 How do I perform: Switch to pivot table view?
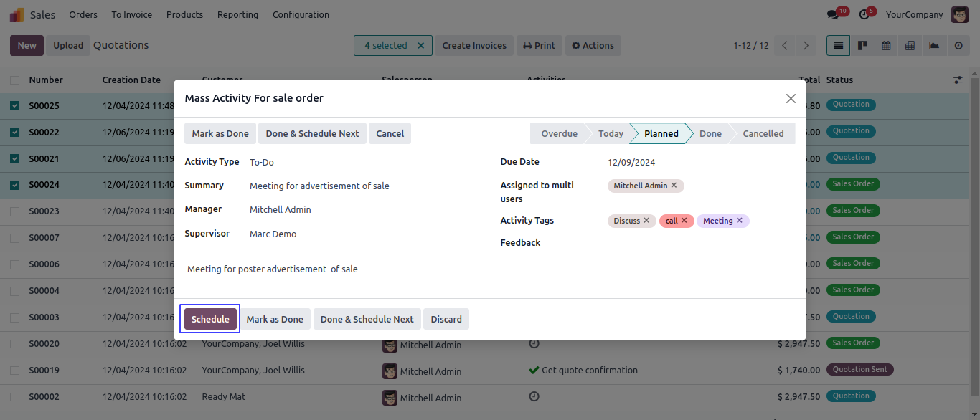[x=910, y=46]
